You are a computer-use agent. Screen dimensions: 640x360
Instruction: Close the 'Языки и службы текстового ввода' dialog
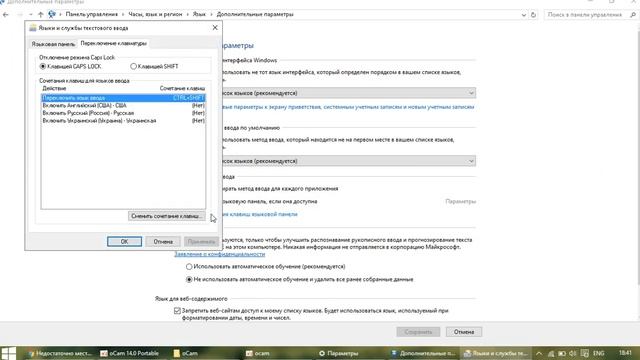(x=215, y=28)
